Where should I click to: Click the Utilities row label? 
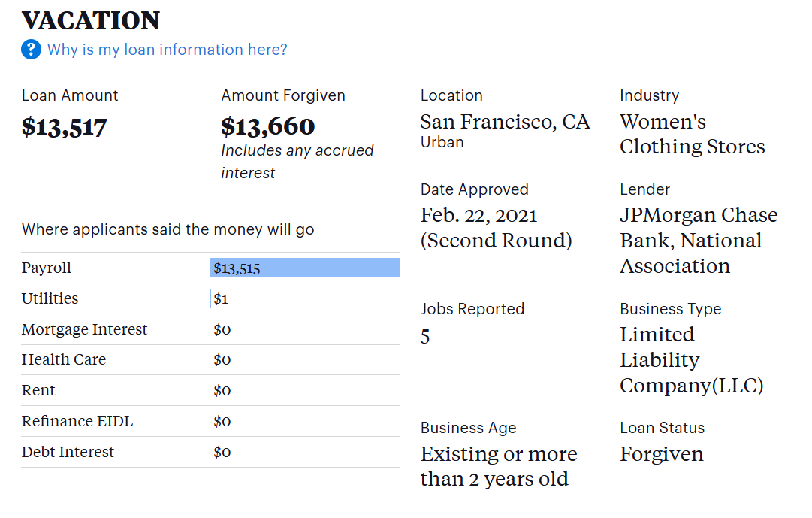50,299
